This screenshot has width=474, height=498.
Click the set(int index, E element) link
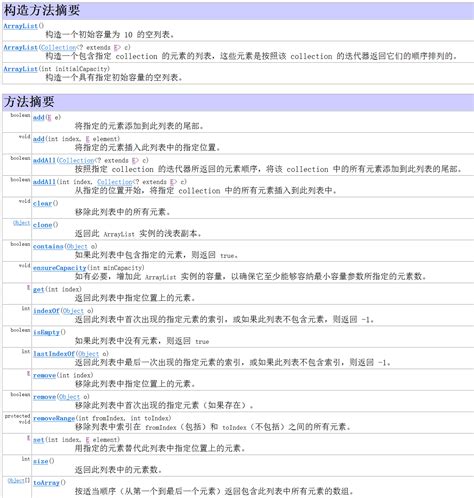click(x=38, y=440)
